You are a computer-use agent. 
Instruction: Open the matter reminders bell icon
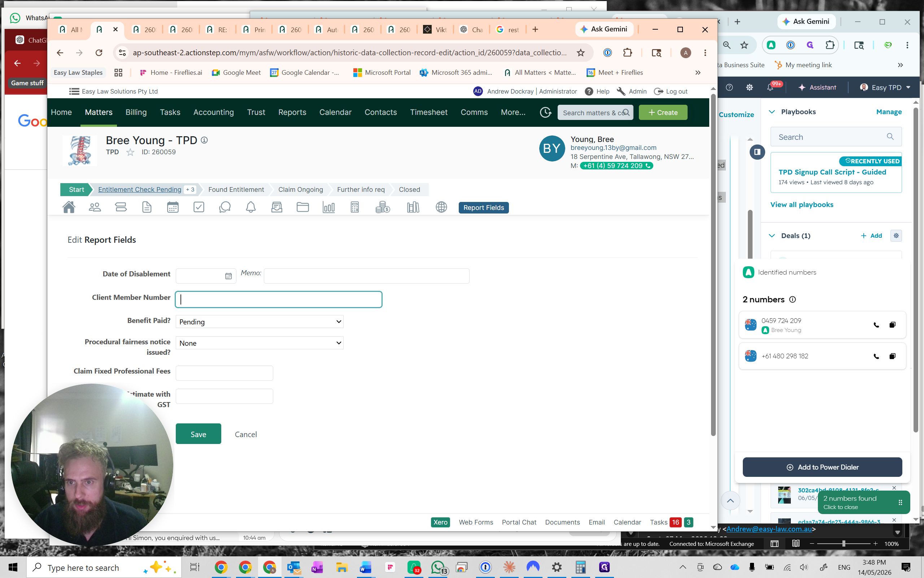(250, 207)
